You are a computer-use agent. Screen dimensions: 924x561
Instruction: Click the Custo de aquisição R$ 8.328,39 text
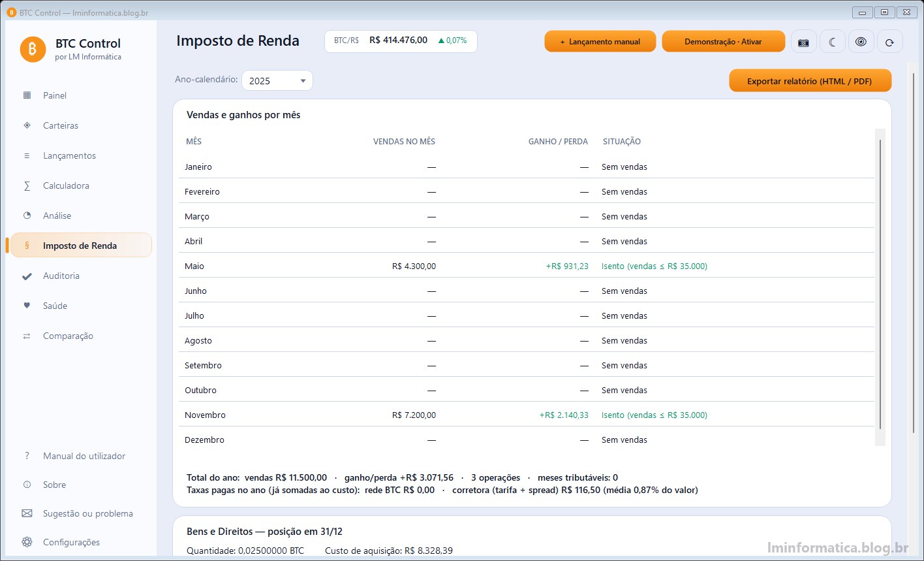389,551
